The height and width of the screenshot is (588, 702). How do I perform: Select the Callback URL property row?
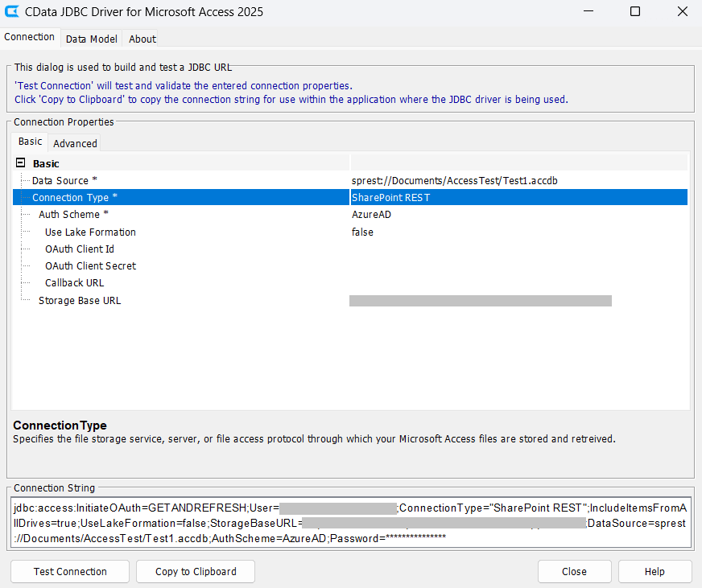pos(74,283)
